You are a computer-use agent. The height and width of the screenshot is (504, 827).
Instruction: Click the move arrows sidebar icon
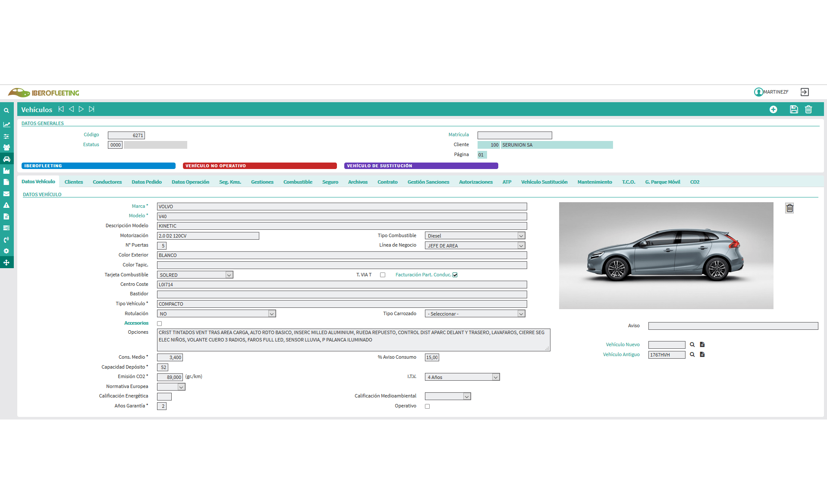click(x=6, y=263)
